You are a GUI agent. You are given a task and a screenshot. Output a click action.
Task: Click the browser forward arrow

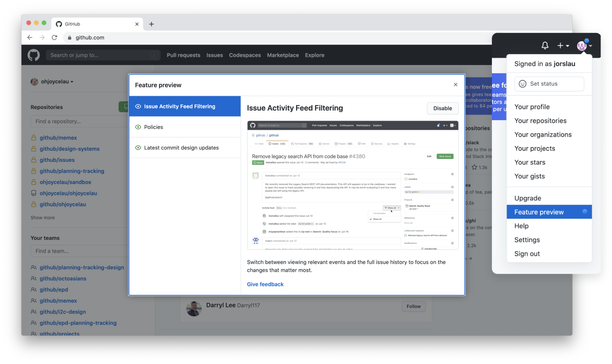[42, 38]
